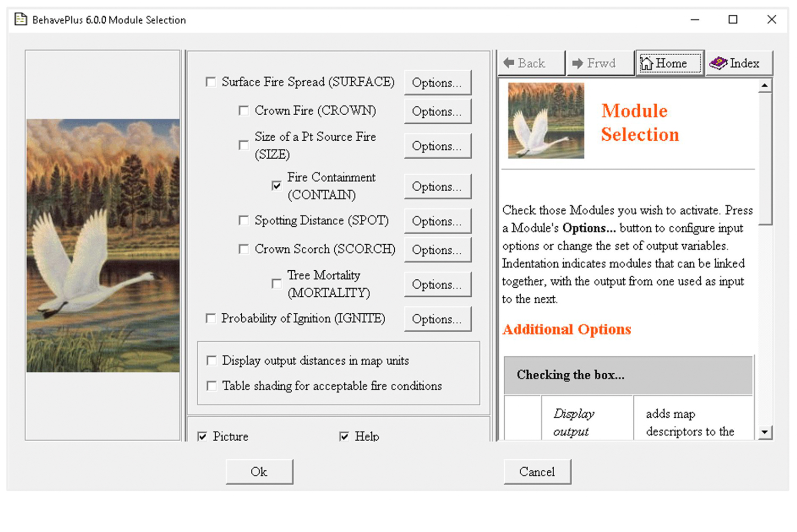Open Options for Spotting Distance
The image size is (797, 532).
click(437, 221)
